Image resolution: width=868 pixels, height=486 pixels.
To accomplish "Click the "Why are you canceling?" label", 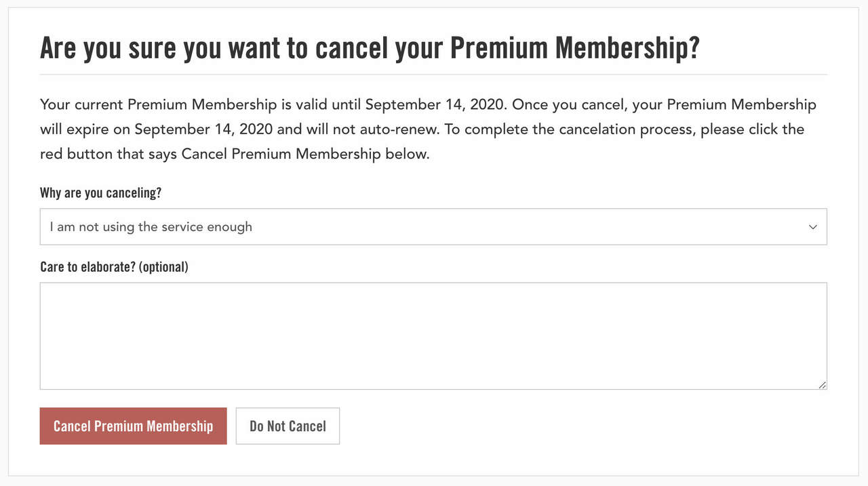I will point(100,193).
